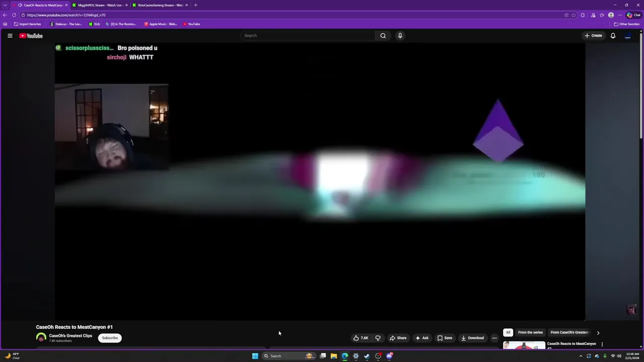Viewport: 644px width, 362px height.
Task: Save video to a playlist
Action: 445,338
